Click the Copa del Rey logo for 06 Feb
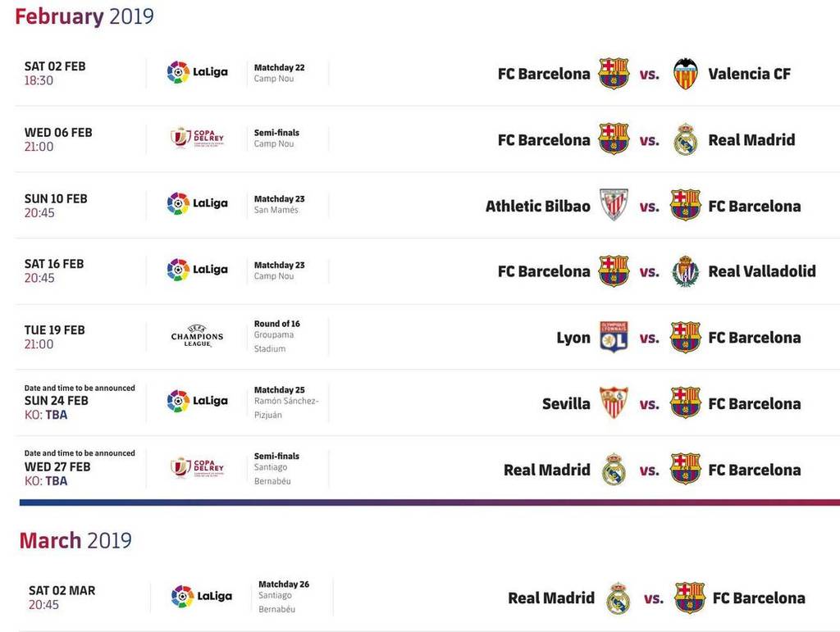Image resolution: width=840 pixels, height=632 pixels. (197, 138)
